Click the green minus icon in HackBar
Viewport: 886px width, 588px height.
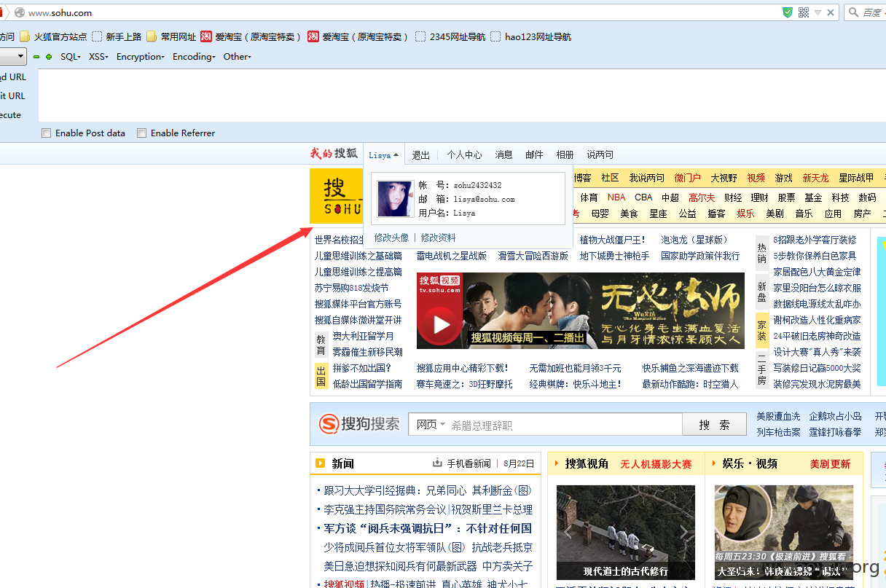pos(36,57)
